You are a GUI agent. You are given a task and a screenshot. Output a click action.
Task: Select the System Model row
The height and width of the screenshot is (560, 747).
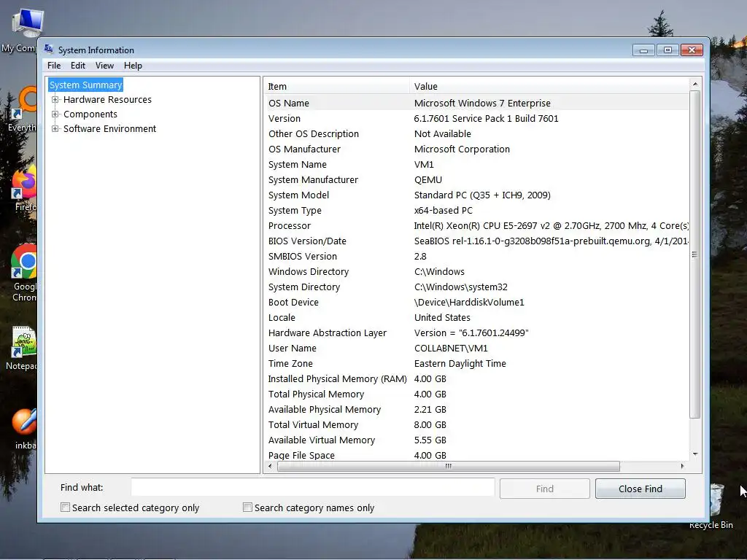pos(476,195)
